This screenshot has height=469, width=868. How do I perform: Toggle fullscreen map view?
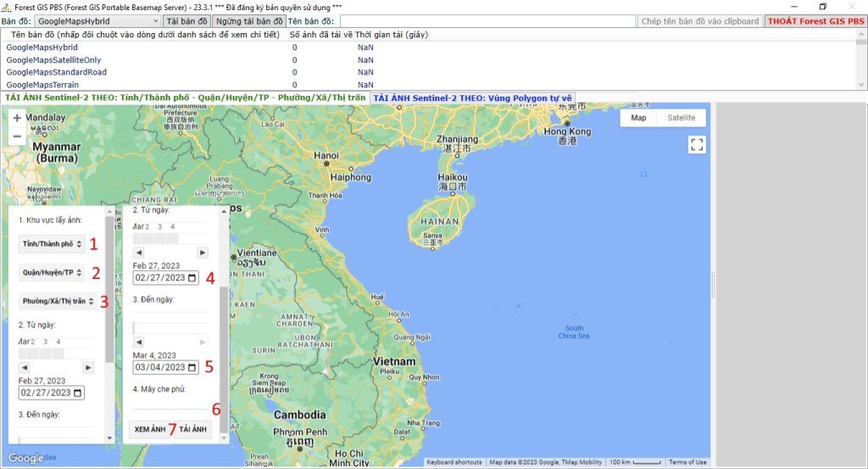tap(697, 145)
